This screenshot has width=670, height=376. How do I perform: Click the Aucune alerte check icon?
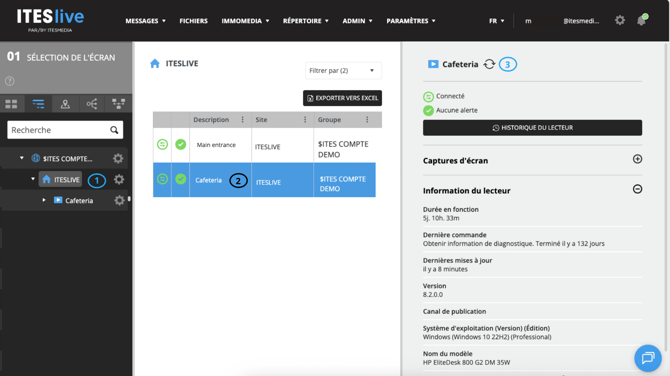click(x=428, y=111)
